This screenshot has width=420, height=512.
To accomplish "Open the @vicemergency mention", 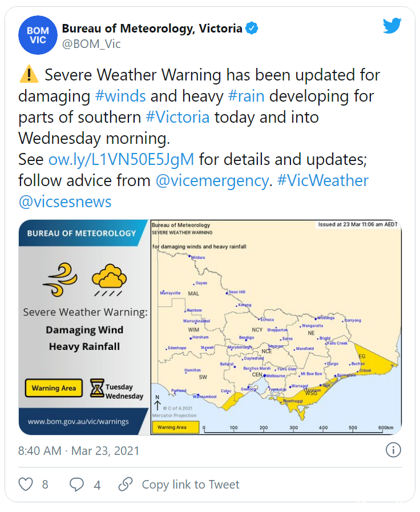I will (x=212, y=180).
